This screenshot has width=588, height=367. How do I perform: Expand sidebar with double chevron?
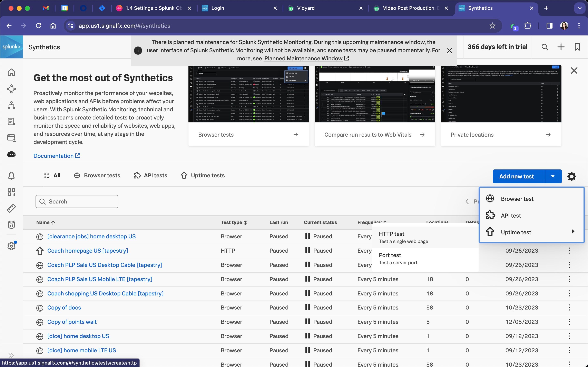click(x=11, y=355)
